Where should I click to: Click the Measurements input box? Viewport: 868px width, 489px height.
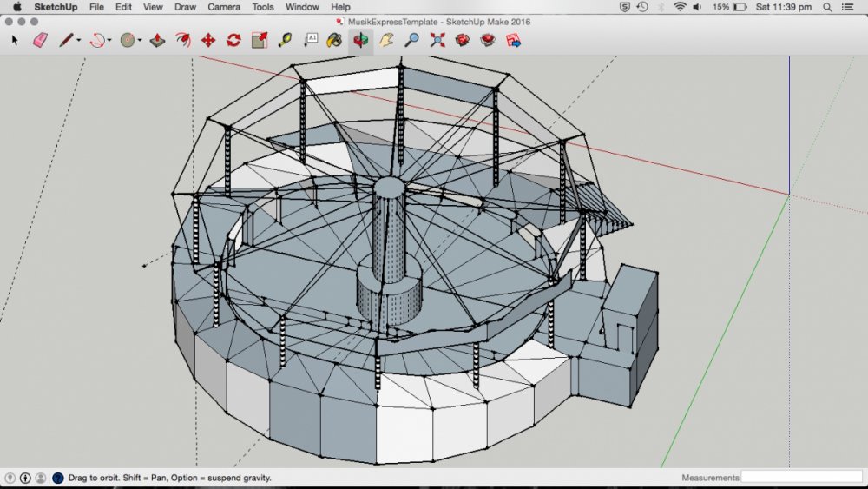tap(801, 478)
